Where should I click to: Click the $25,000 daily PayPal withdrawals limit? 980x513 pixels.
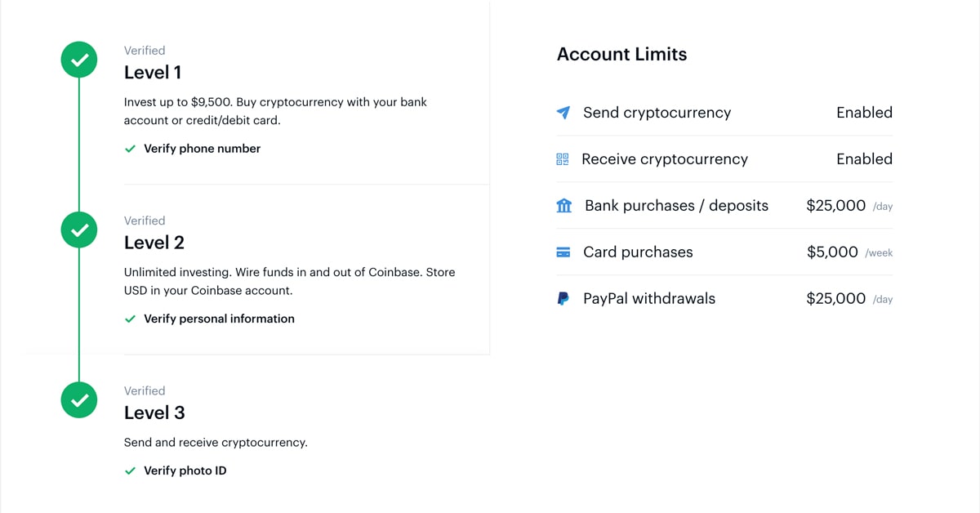point(836,298)
